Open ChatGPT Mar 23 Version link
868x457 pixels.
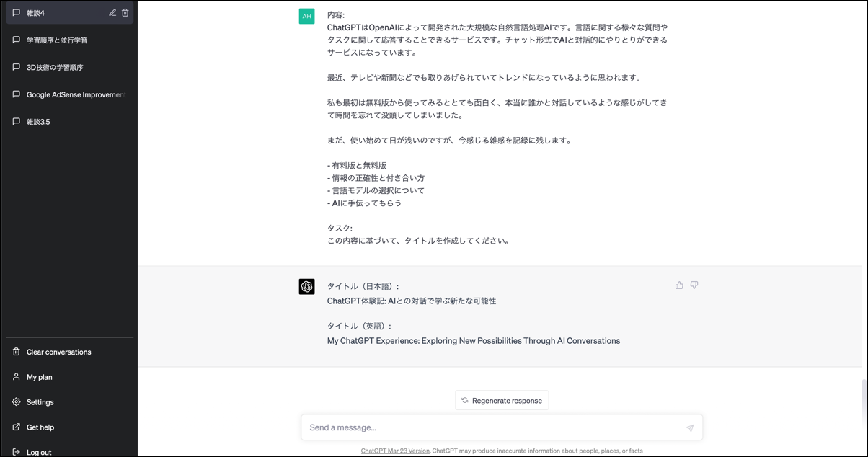(x=394, y=451)
